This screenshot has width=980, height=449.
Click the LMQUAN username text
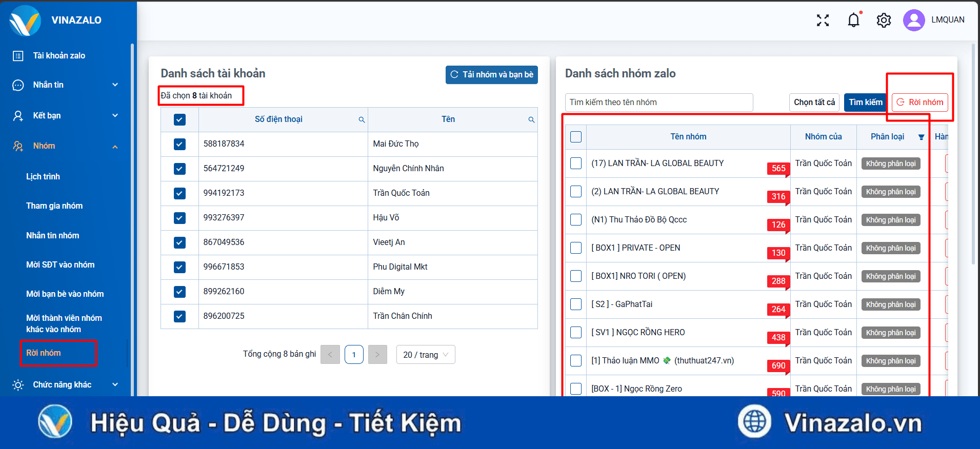pyautogui.click(x=948, y=20)
